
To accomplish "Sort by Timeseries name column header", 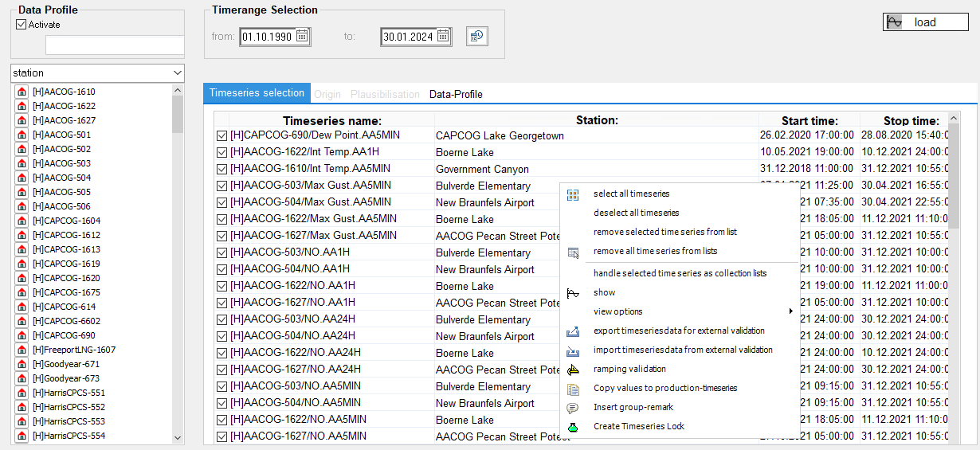I will click(x=332, y=120).
